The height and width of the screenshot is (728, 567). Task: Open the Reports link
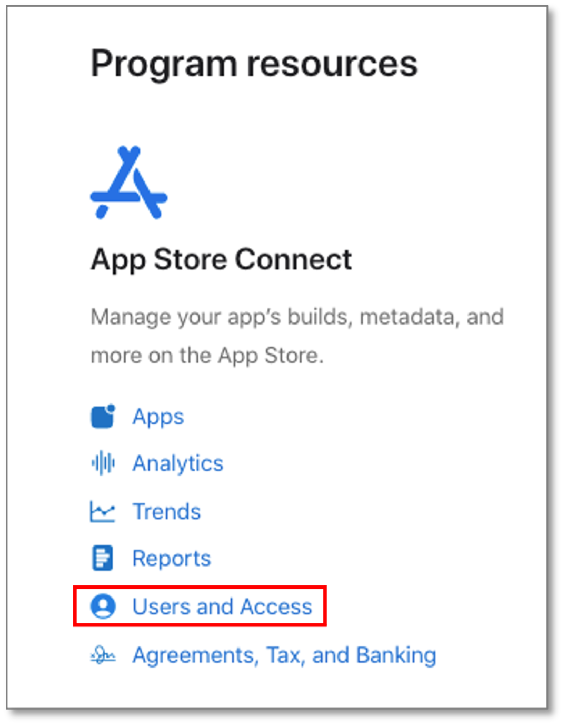(x=172, y=559)
